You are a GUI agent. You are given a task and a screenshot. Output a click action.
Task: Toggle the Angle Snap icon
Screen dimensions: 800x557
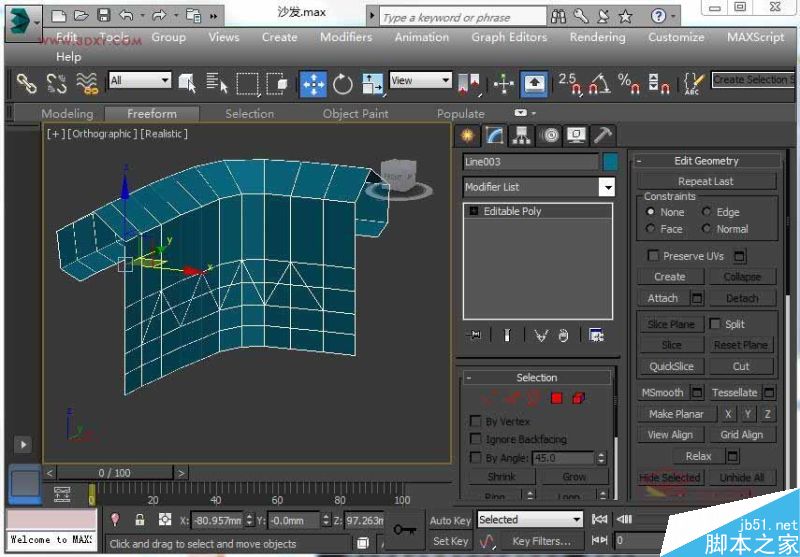(599, 84)
